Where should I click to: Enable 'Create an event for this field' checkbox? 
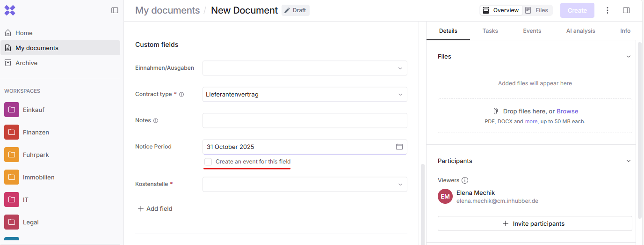tap(208, 162)
